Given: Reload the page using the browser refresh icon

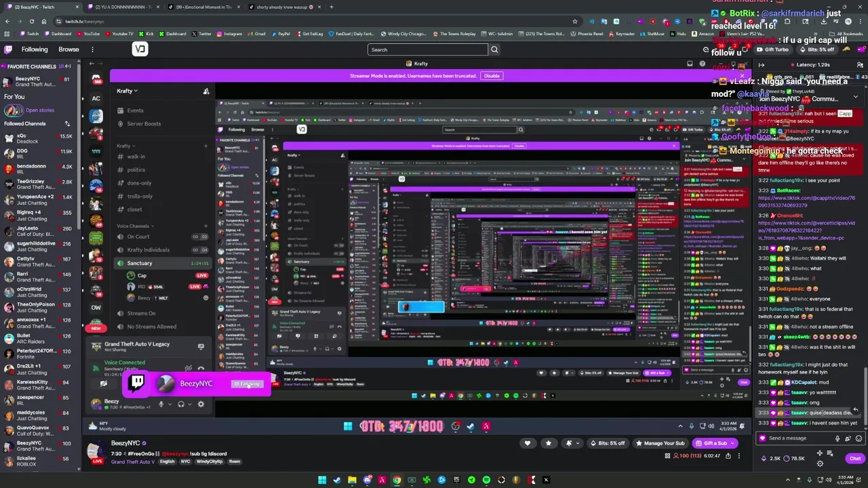Looking at the screenshot, I should 33,21.
